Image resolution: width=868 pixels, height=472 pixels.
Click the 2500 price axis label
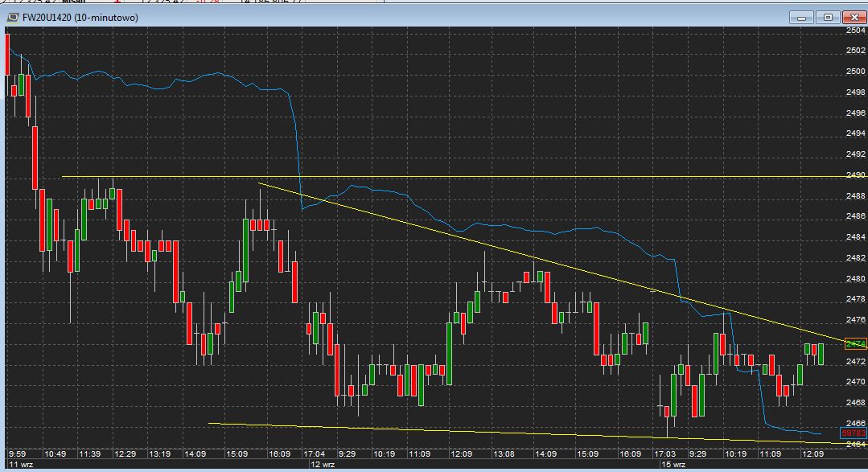point(856,72)
